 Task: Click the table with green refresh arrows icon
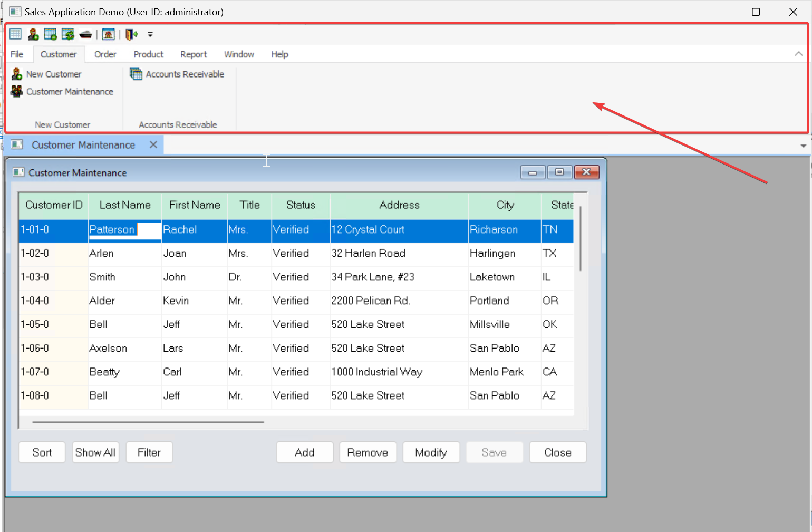68,34
